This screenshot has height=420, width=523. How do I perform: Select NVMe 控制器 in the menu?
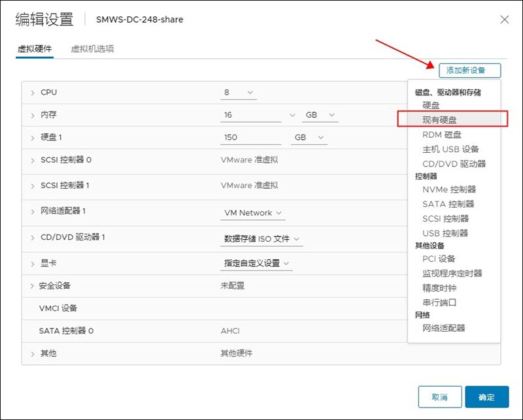click(x=449, y=189)
